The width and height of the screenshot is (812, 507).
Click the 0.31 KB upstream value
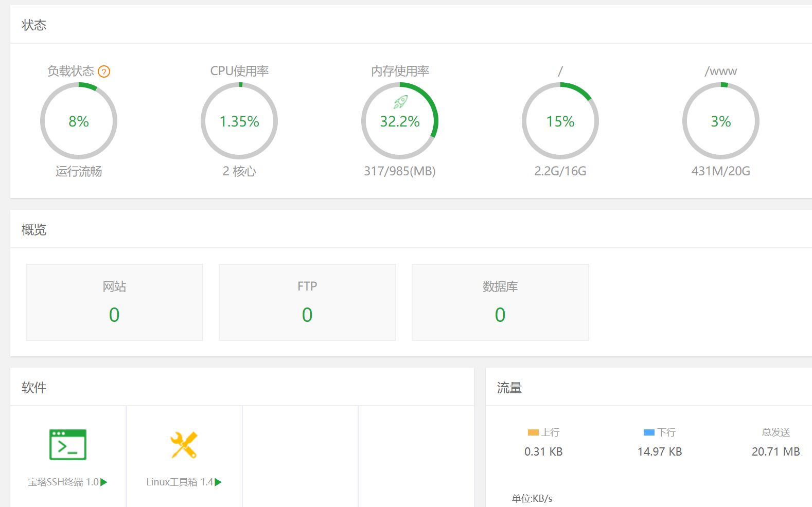(543, 452)
